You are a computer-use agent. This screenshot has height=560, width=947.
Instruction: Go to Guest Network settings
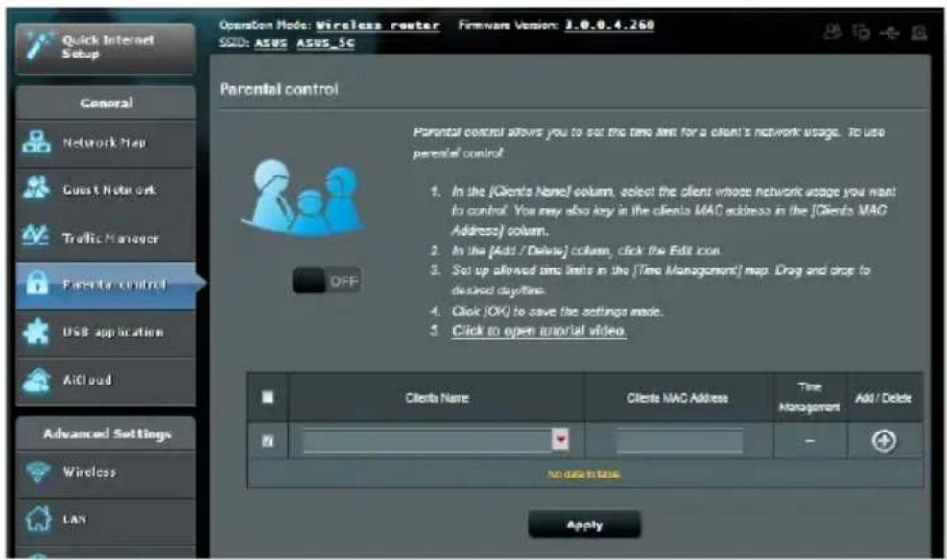tap(106, 190)
